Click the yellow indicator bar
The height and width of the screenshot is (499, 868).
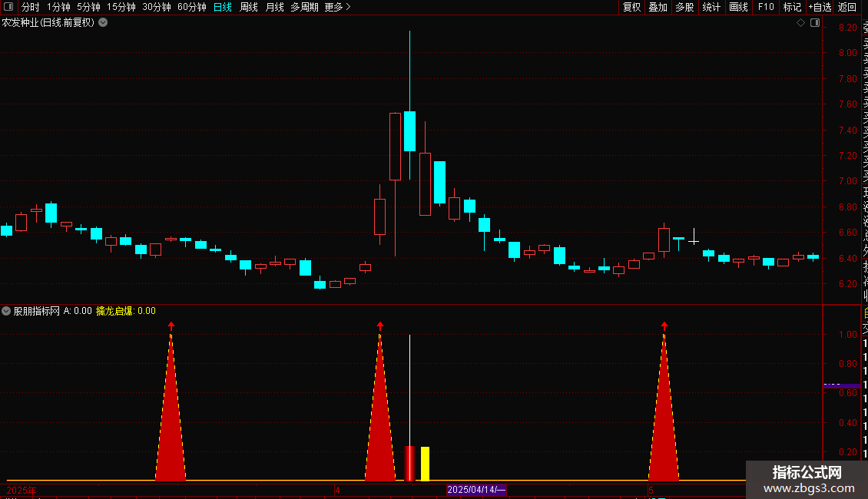425,464
